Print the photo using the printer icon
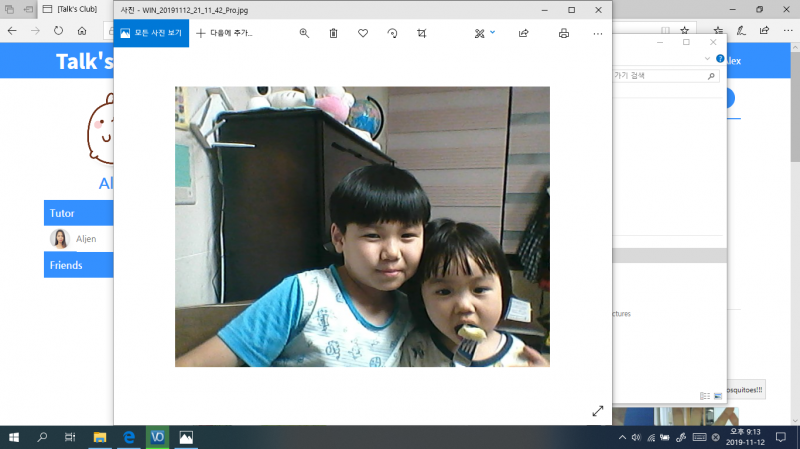The height and width of the screenshot is (449, 800). tap(564, 33)
